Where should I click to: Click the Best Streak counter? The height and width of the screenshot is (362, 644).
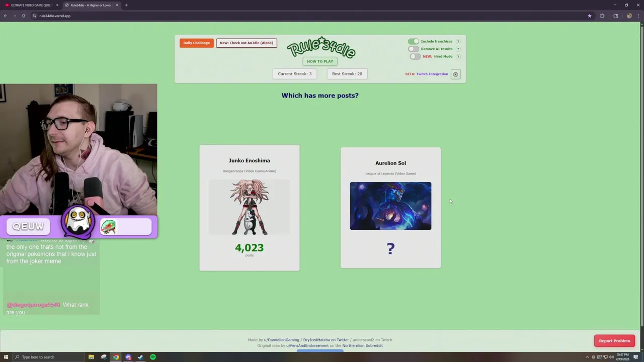tap(347, 74)
